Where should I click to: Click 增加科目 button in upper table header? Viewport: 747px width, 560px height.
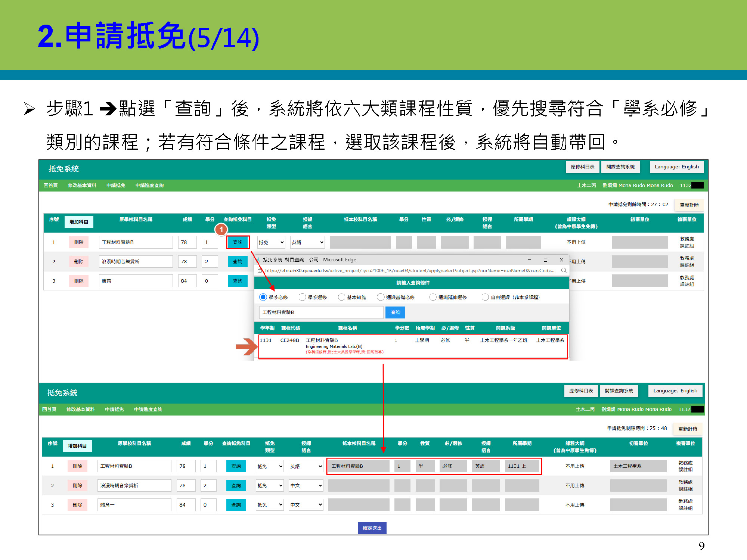(x=79, y=222)
